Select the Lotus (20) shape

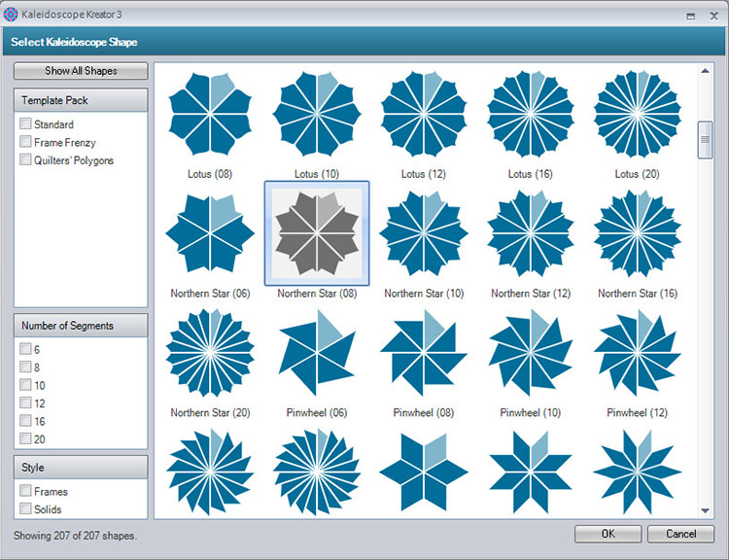coord(638,115)
